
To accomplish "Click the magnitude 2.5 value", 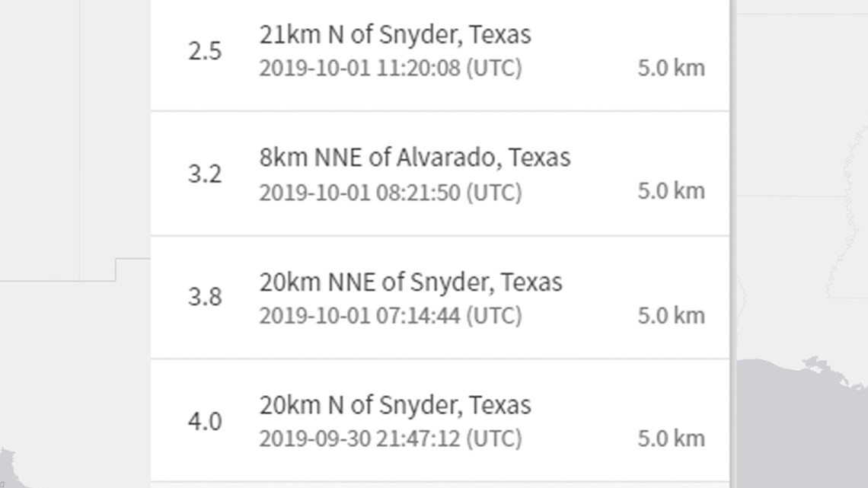I will (x=205, y=51).
